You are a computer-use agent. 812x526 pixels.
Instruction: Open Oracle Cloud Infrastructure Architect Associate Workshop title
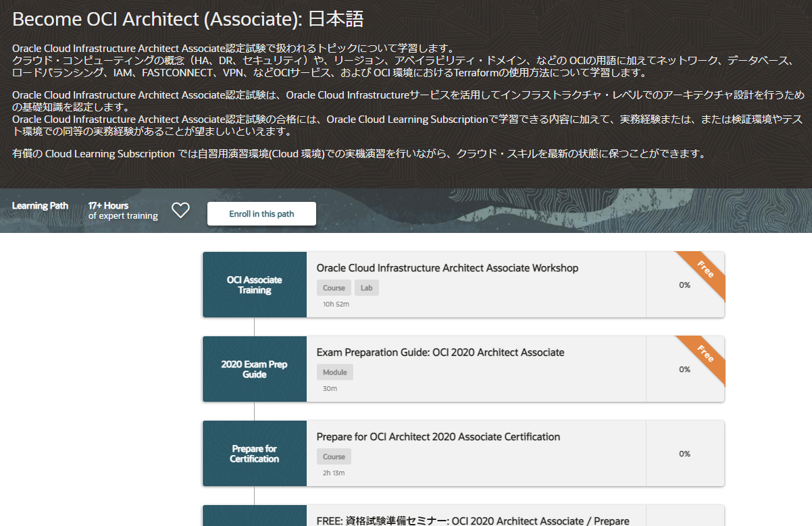coord(447,268)
